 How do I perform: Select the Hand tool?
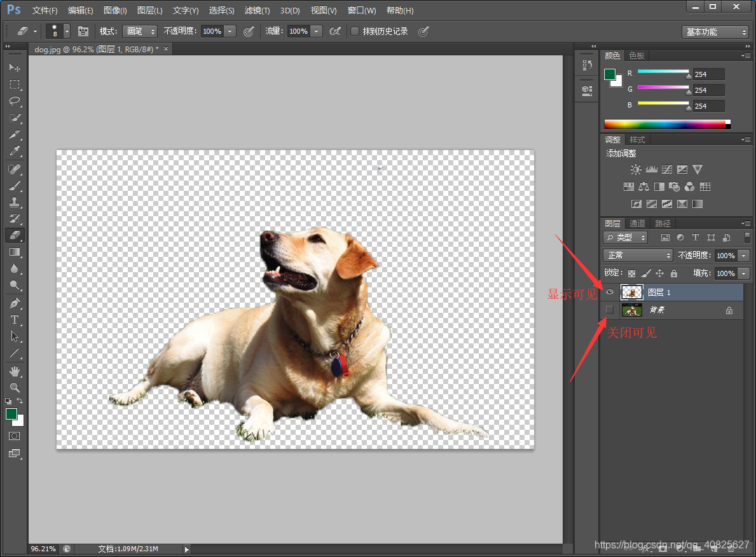point(15,371)
